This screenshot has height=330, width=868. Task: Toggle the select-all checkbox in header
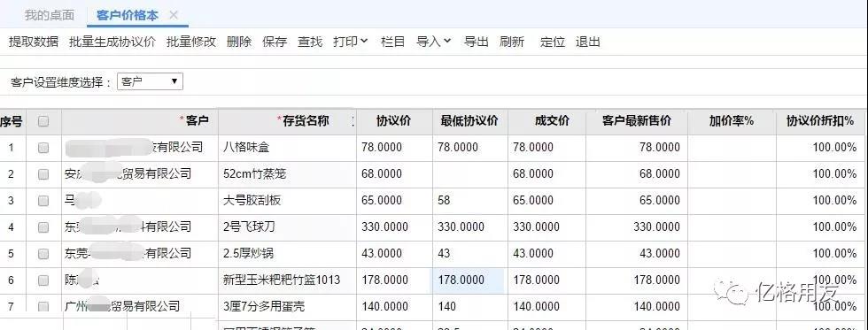[43, 121]
